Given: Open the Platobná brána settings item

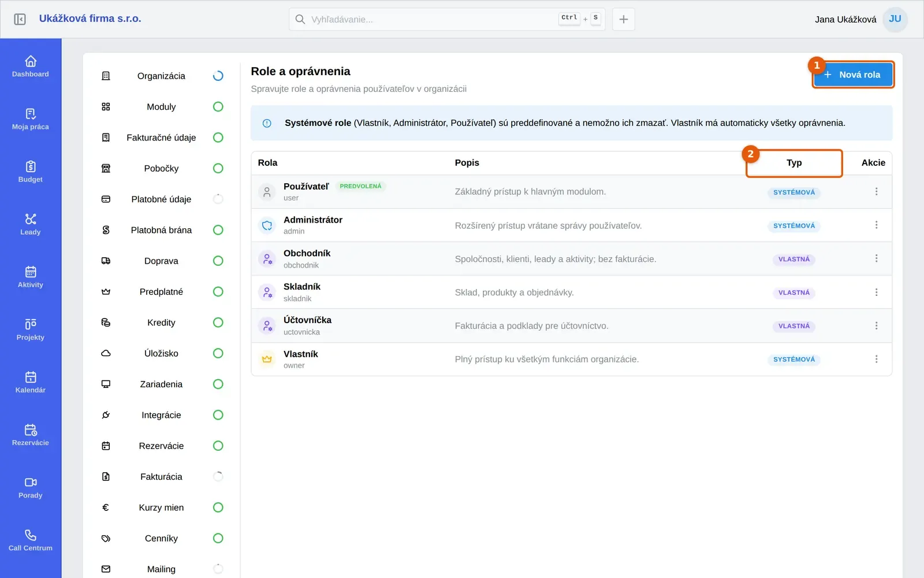Looking at the screenshot, I should point(161,230).
